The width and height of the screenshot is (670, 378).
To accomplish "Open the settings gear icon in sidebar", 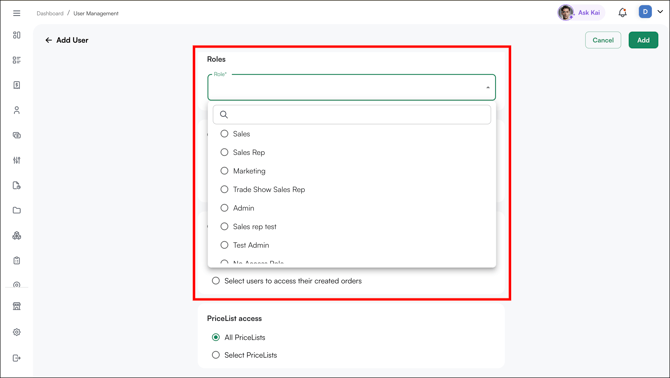I will (17, 332).
